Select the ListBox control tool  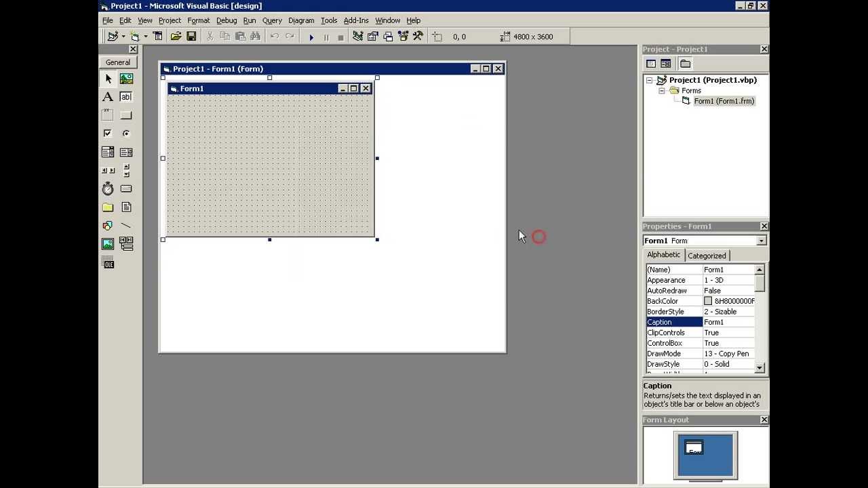126,152
